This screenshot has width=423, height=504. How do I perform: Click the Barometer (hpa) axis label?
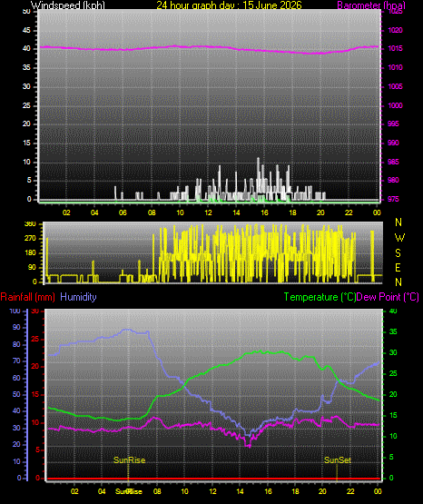pos(371,5)
